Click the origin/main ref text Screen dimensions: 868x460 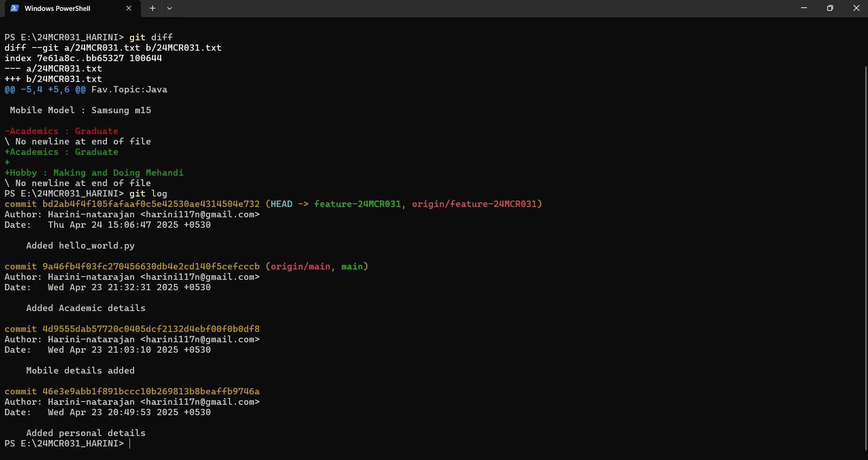pos(301,267)
